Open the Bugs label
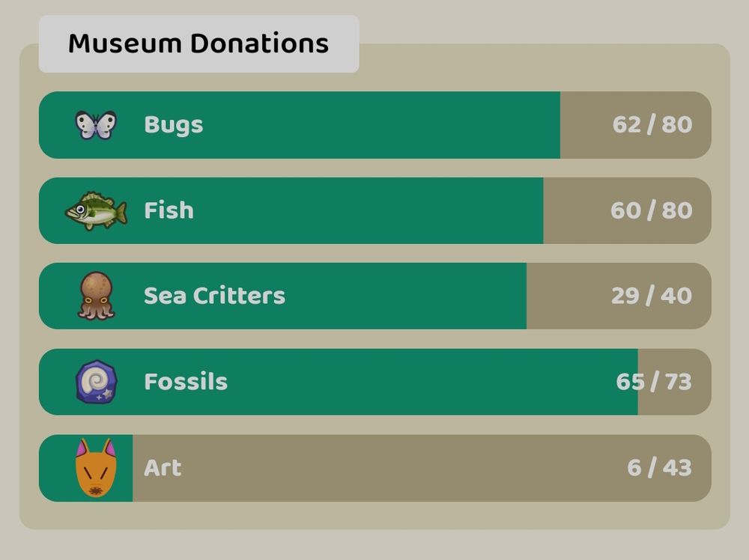This screenshot has height=560, width=749. click(x=174, y=125)
